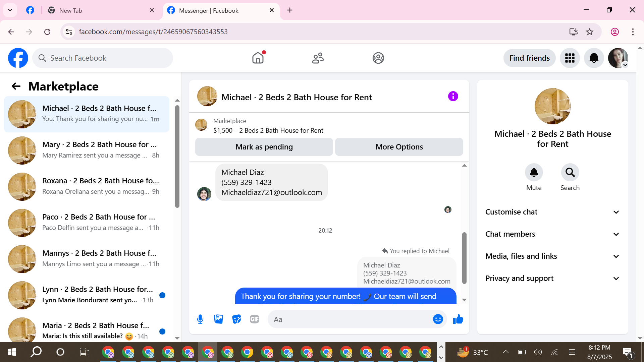Expand Media, files and links section

click(552, 256)
